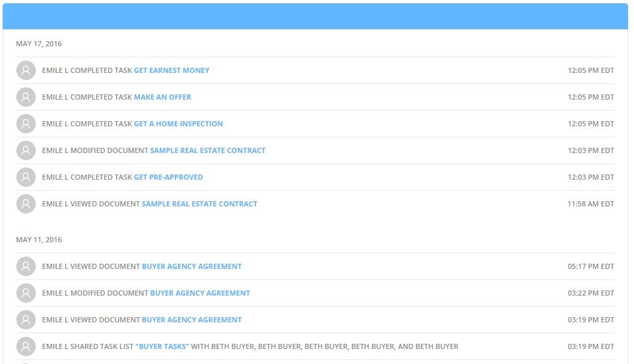Open the Make An Offer task link
Screen dimensions: 634x364
click(x=162, y=97)
